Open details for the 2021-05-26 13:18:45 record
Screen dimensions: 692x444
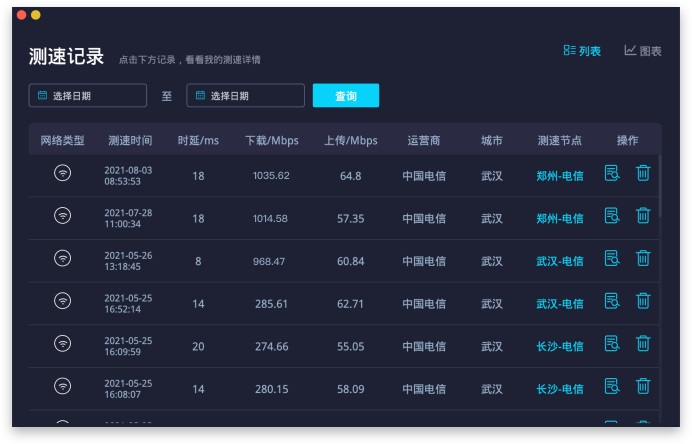(612, 259)
